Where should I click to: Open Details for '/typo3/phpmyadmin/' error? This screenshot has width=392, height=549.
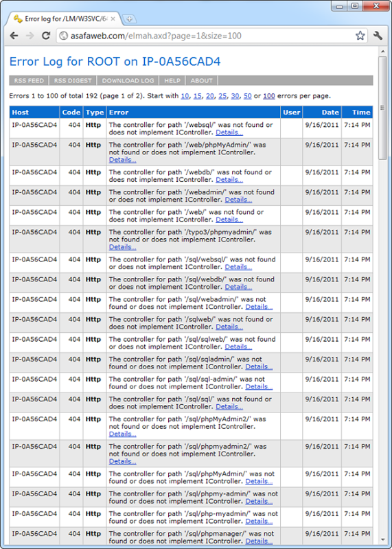point(123,247)
